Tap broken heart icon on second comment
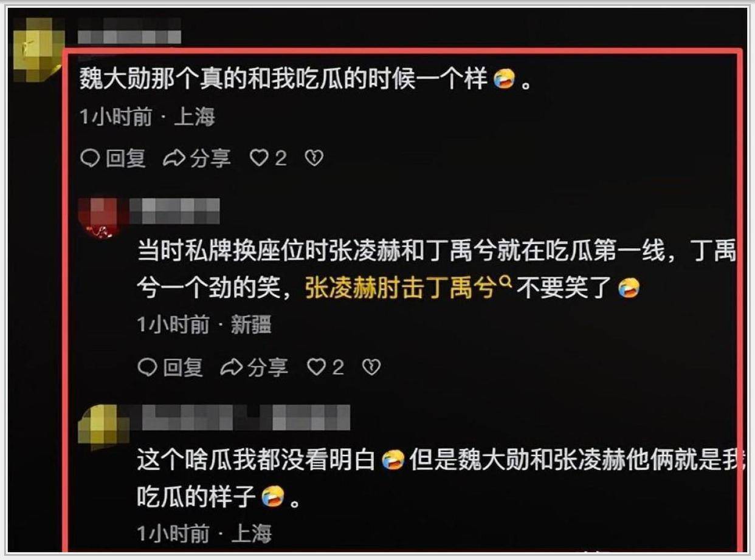755x560 pixels. coord(371,367)
